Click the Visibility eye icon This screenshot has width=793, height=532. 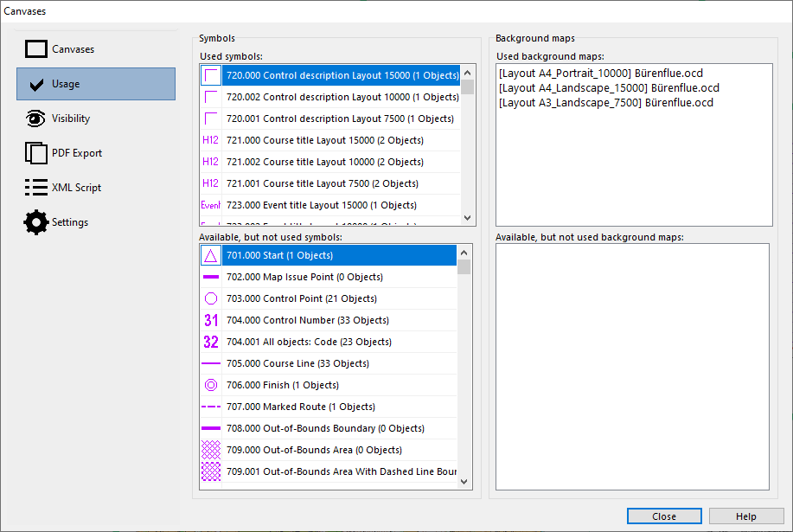click(36, 119)
